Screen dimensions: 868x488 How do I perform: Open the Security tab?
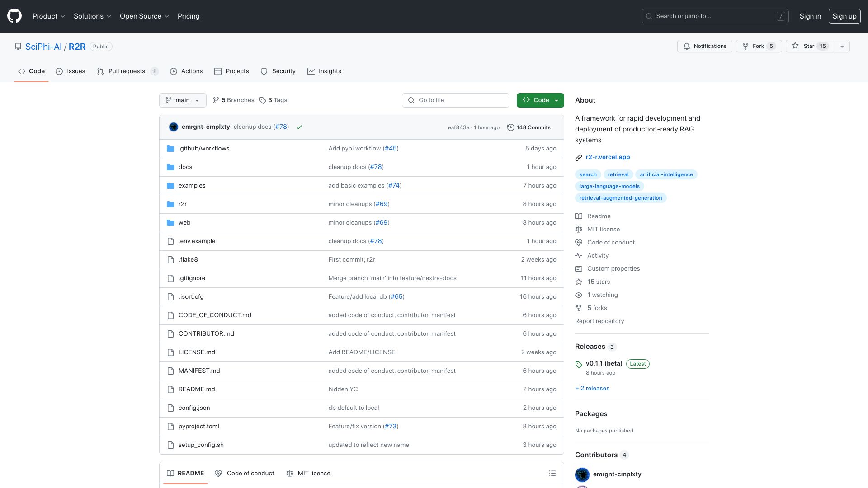(x=278, y=71)
